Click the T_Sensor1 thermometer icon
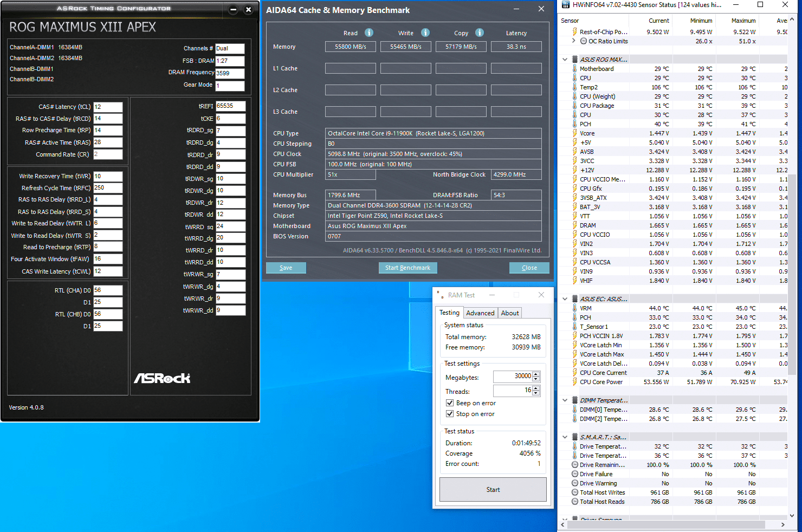Viewport: 802px width, 532px height. coord(574,327)
